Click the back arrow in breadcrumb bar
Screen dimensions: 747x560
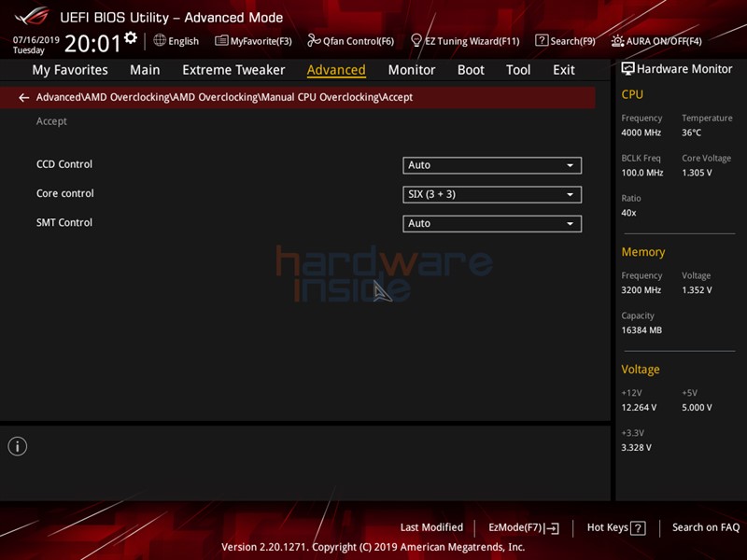[24, 98]
